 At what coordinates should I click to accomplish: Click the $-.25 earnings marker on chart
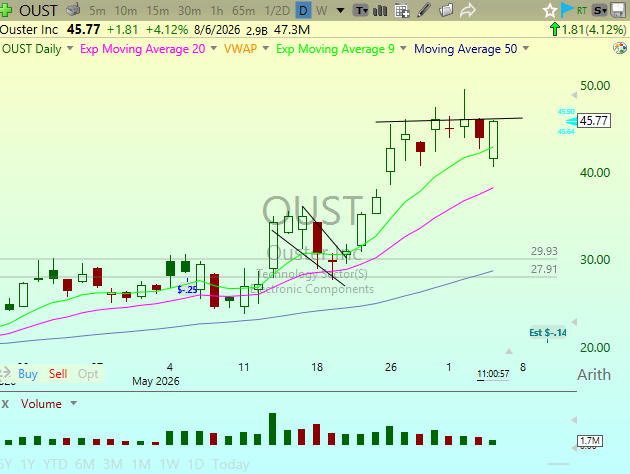click(187, 289)
